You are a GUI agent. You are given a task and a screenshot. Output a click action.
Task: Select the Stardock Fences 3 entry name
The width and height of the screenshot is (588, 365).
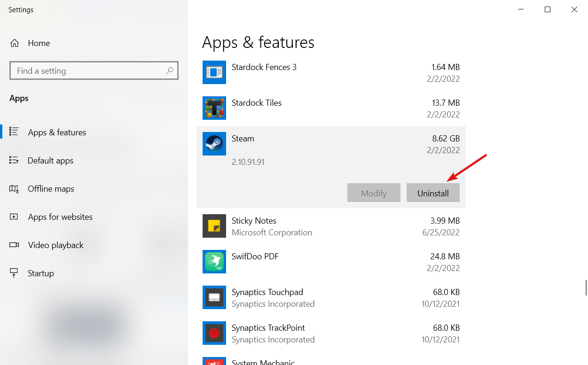264,67
